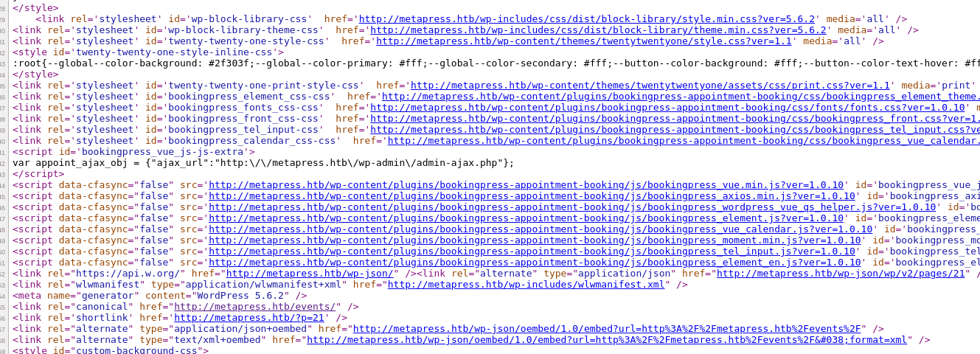Open the wp-json/wp/v2/pages/21 link
Screen dimensions: 980x354
pos(841,274)
